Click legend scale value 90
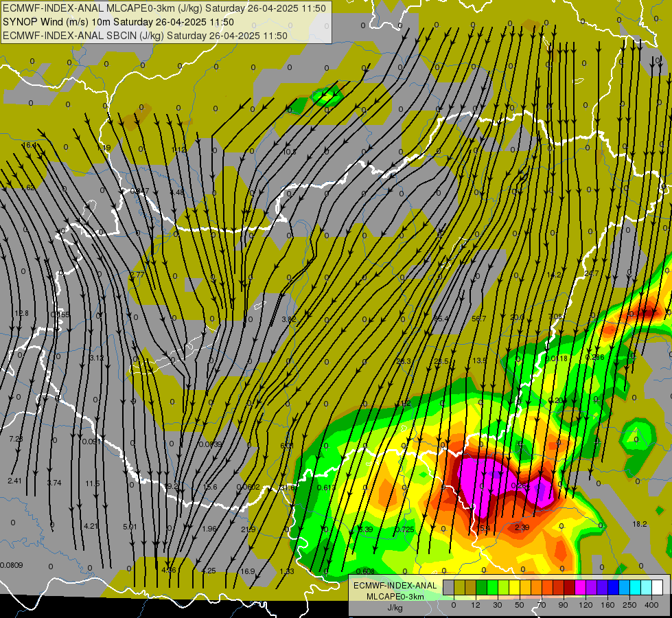Viewport: 672px width, 618px height. coord(563,605)
